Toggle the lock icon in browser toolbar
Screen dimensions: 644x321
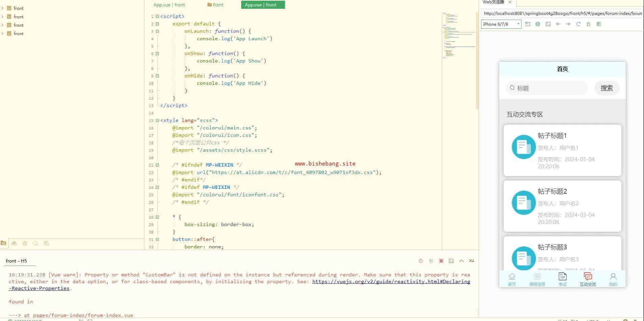[588, 24]
